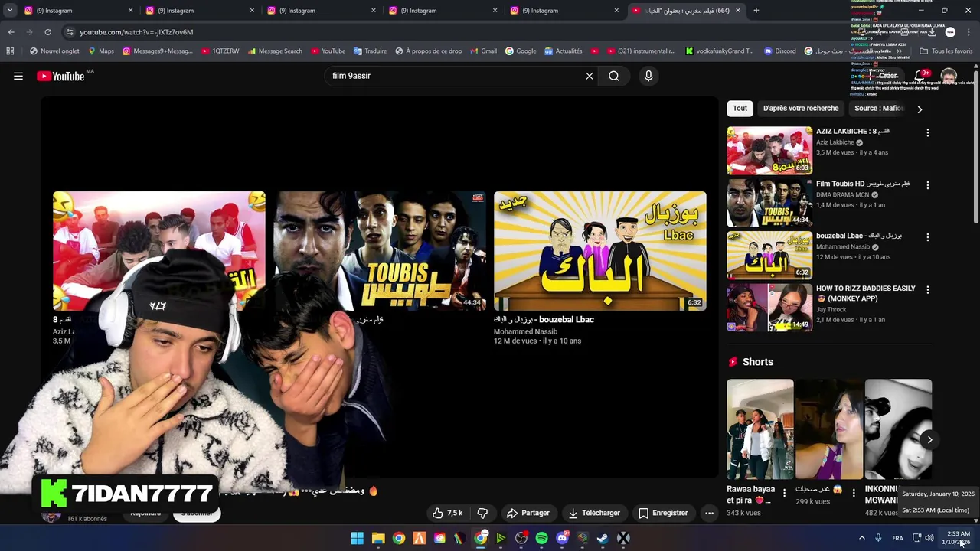Run search with the magnifier icon
This screenshot has width=980, height=551.
(614, 76)
